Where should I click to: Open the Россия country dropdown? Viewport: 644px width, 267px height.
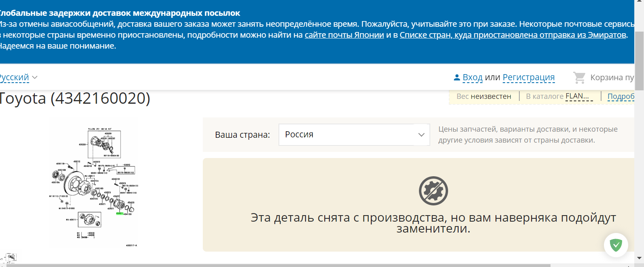354,135
